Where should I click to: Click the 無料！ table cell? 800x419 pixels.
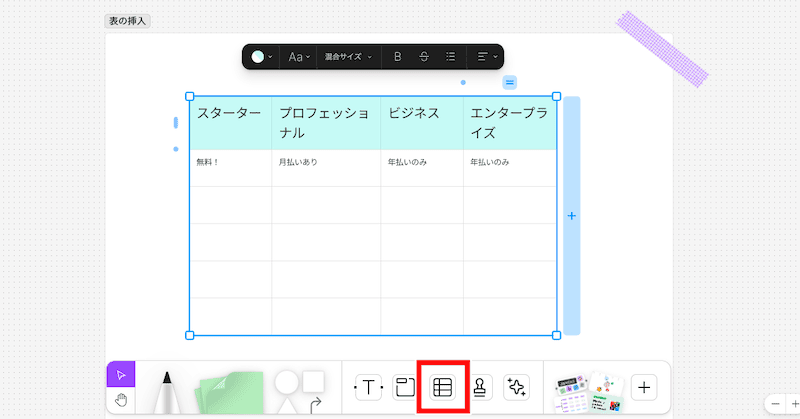point(230,168)
